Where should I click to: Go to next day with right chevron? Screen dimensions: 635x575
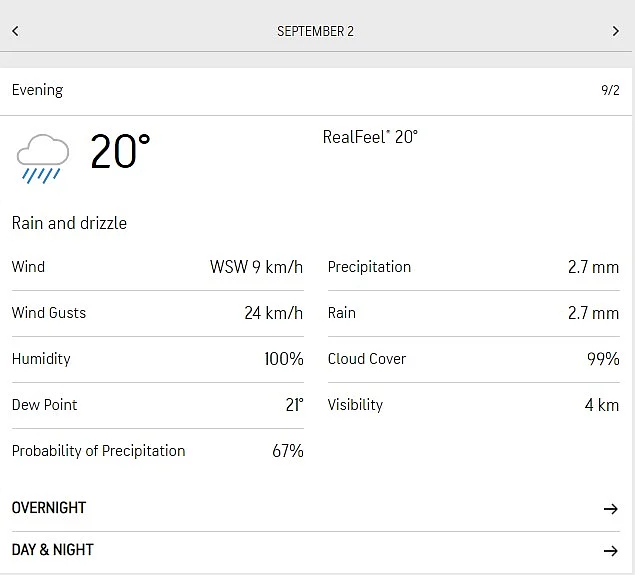pos(616,31)
